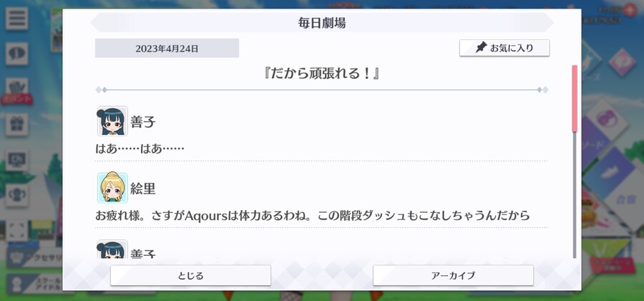
Task: Click the scrollbar track below the thumb
Action: coord(575,196)
